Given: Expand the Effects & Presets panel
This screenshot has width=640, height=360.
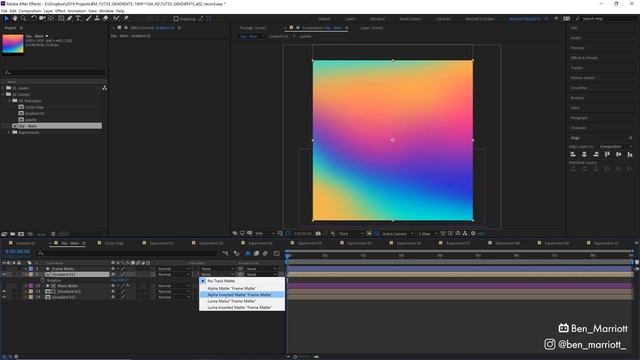Looking at the screenshot, I should coord(584,58).
